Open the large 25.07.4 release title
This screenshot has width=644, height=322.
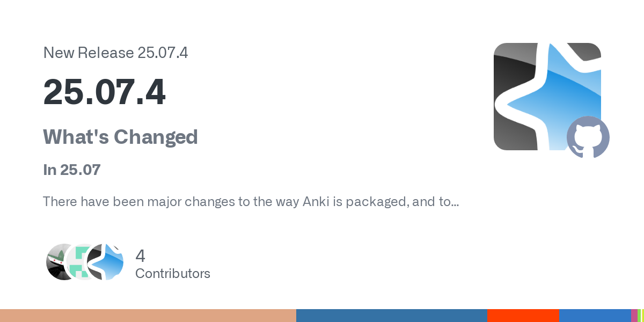104,92
